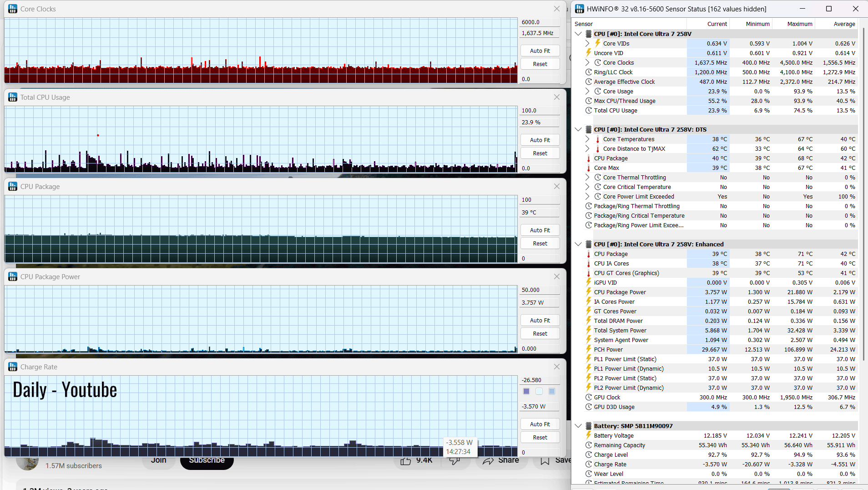The width and height of the screenshot is (868, 490).
Task: Collapse the CPU Enhanced sensor group
Action: pyautogui.click(x=578, y=244)
